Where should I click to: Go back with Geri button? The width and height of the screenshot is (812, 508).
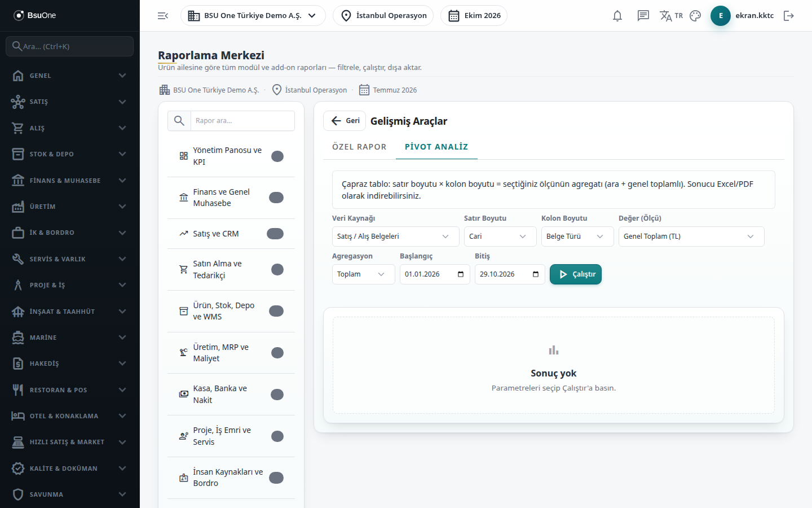345,121
